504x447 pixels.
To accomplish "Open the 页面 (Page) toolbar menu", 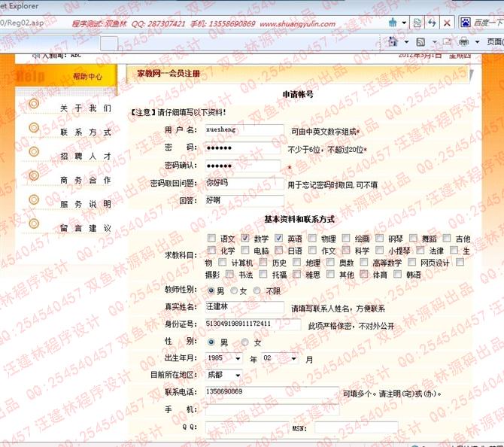I will [x=495, y=42].
